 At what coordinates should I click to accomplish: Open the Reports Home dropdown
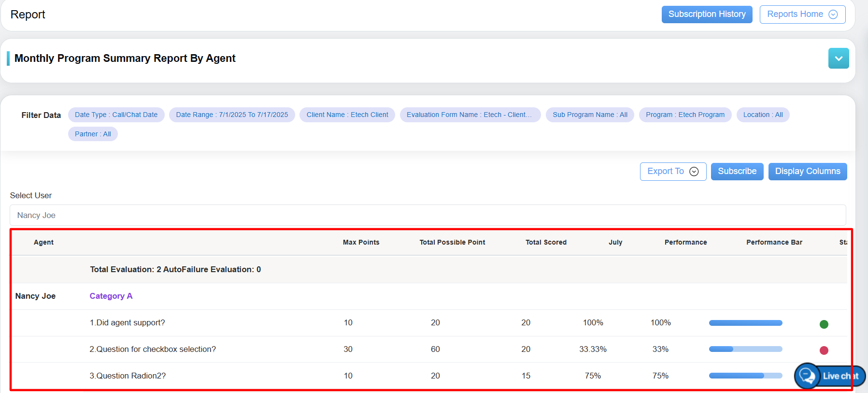click(x=802, y=15)
